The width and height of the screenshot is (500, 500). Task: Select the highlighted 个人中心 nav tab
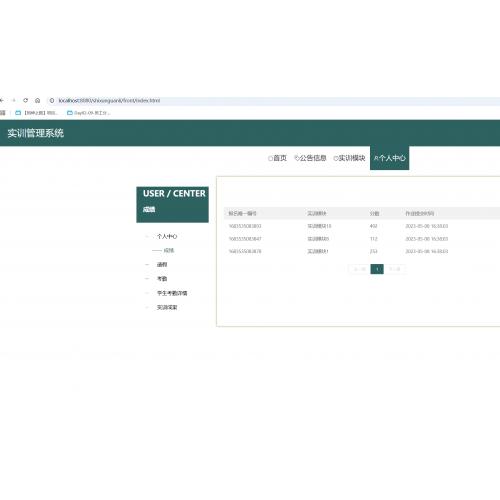click(389, 158)
